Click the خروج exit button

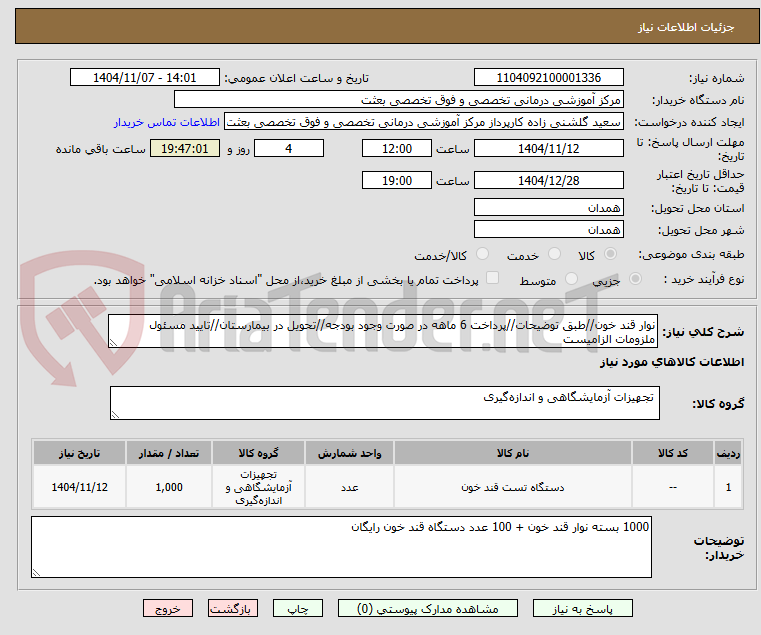168,608
